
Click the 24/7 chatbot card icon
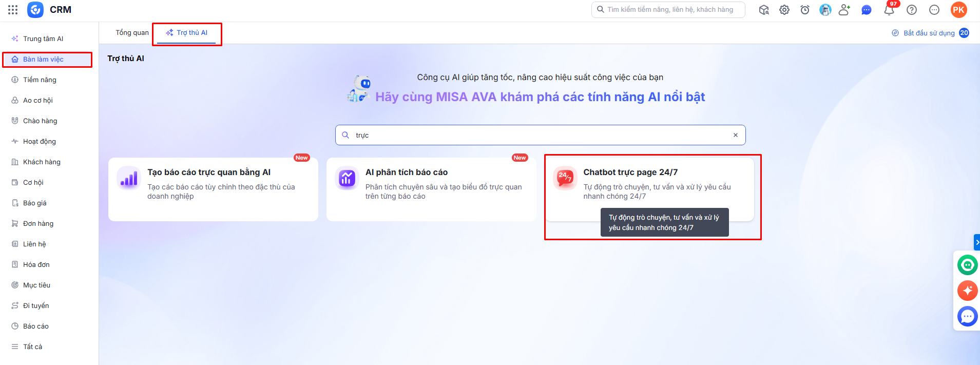tap(565, 179)
